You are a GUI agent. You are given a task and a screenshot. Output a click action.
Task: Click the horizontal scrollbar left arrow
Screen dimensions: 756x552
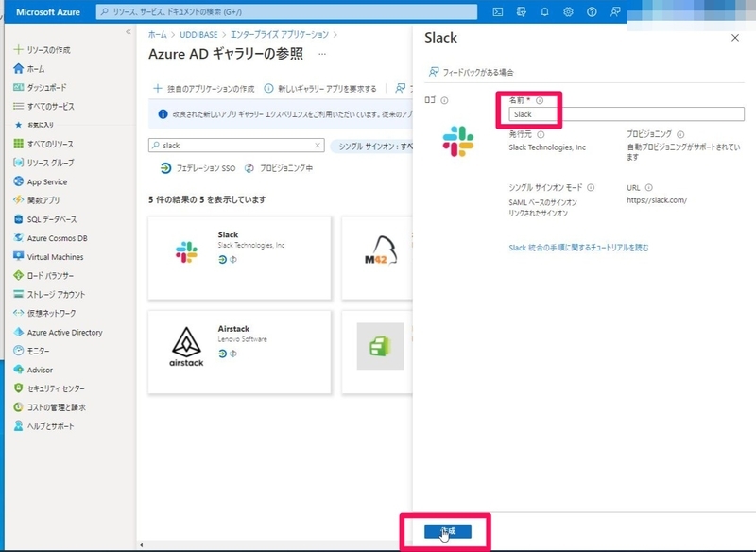pos(141,545)
